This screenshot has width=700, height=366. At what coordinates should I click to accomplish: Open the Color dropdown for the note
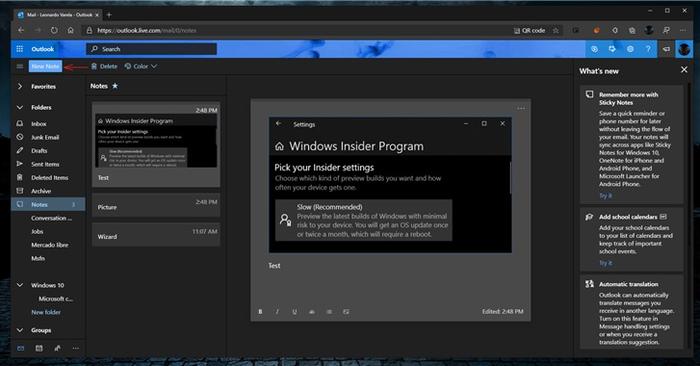click(141, 67)
